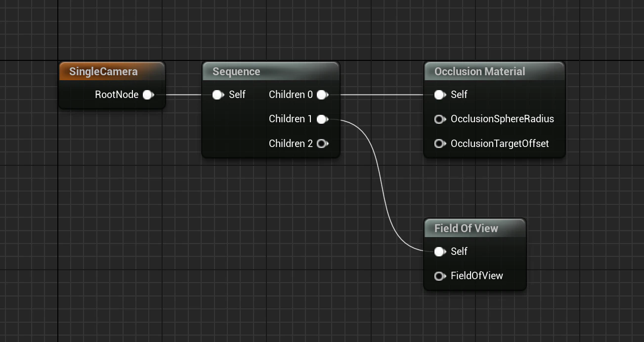Click the Self input pin on Sequence node
Screen dimensions: 644x342
(x=218, y=95)
